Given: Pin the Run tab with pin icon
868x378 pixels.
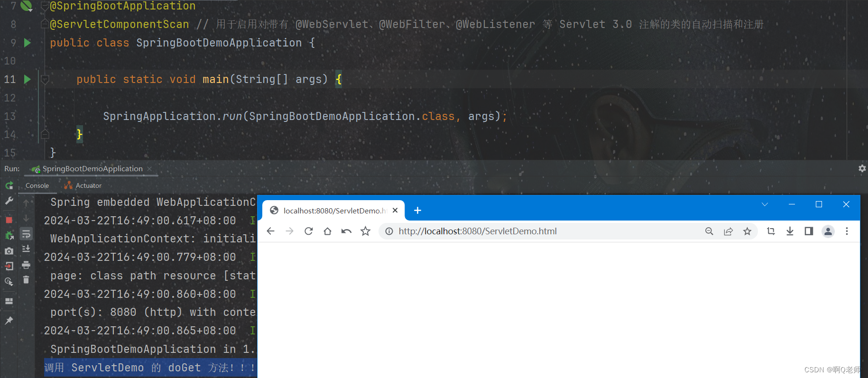Looking at the screenshot, I should click(9, 321).
